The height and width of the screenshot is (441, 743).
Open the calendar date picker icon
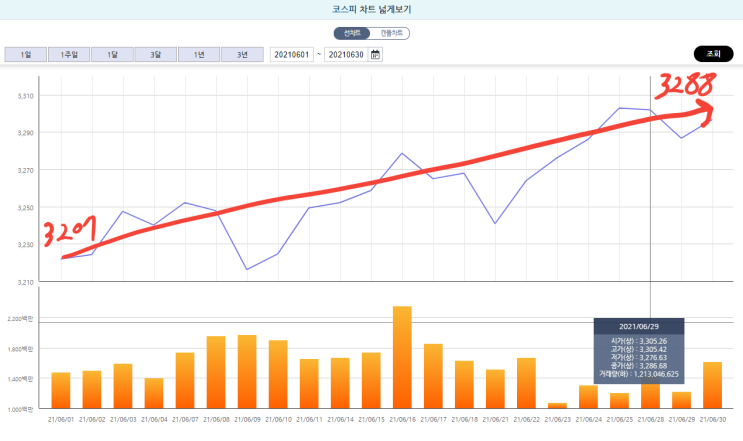pyautogui.click(x=375, y=54)
